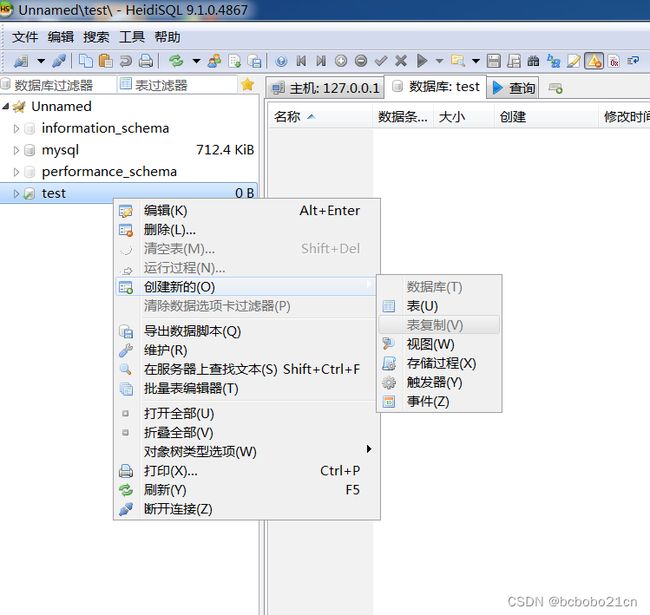Click the find and replace icon
Viewport: 650px width, 615px height.
(x=553, y=61)
